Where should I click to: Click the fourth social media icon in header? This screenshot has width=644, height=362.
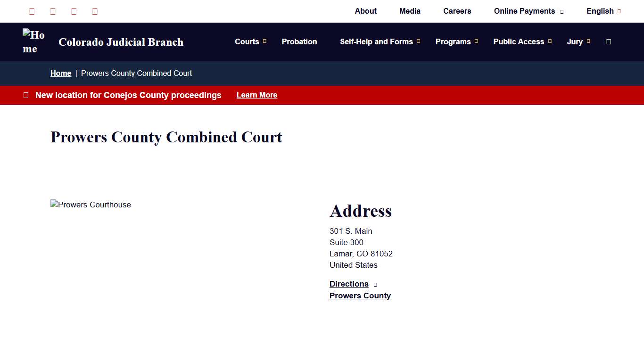94,11
